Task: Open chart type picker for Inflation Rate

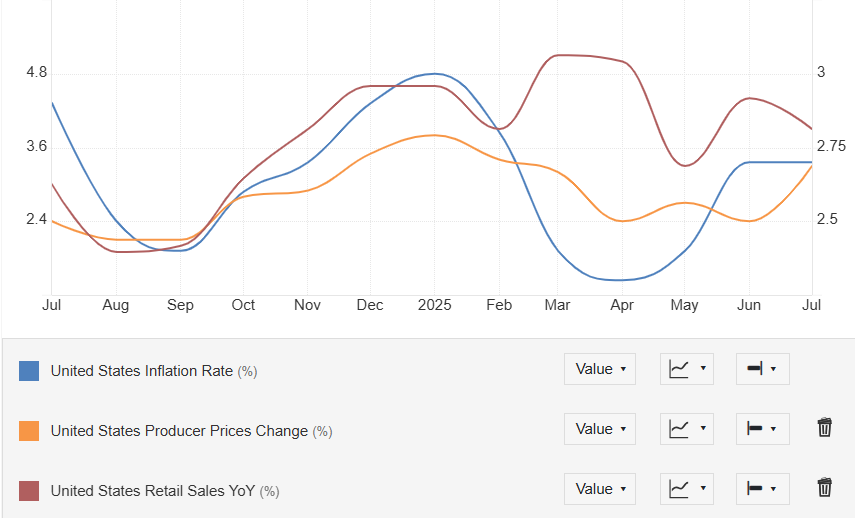Action: click(687, 369)
